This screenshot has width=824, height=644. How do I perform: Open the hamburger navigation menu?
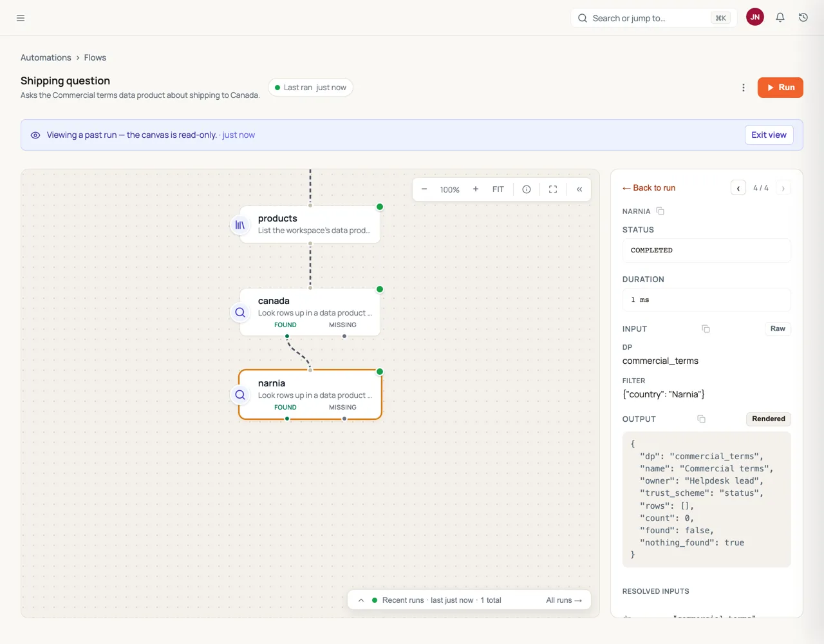point(21,18)
